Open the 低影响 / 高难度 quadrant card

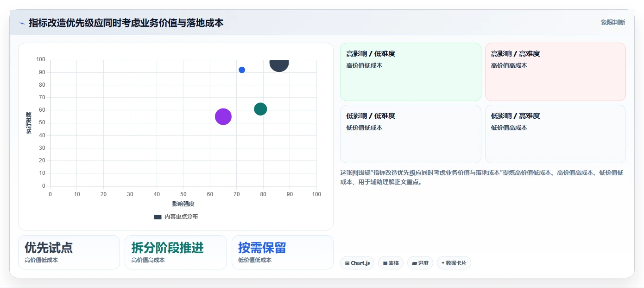tap(556, 134)
